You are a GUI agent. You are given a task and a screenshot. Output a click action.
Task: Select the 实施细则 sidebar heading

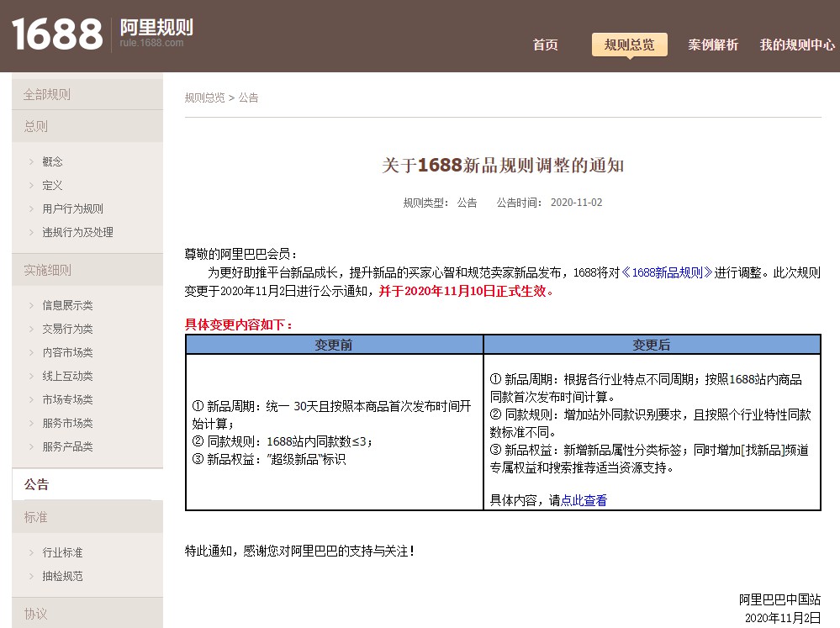(x=87, y=270)
